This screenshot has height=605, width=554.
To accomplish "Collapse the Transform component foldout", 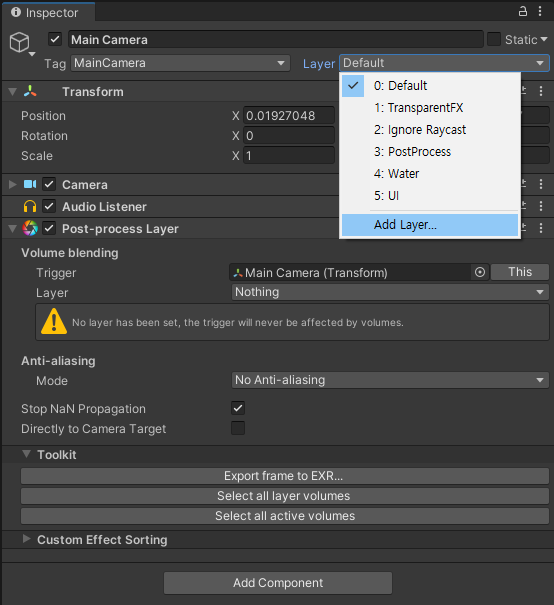I will tap(13, 92).
